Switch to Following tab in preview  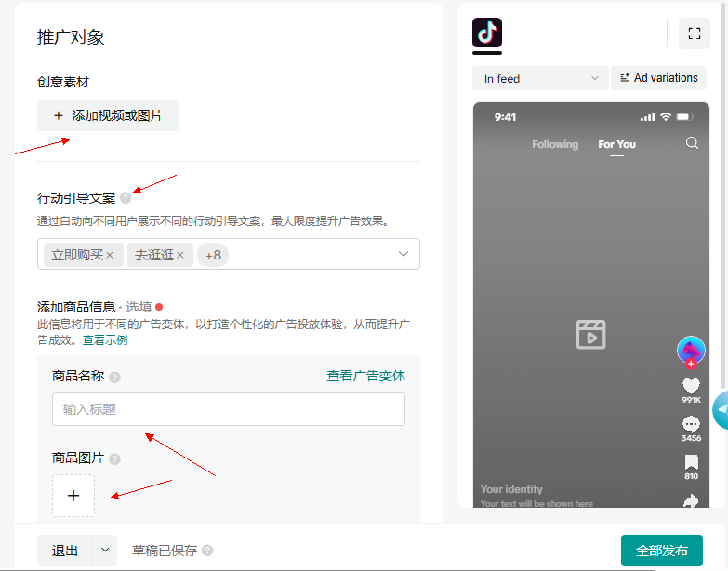[x=554, y=144]
